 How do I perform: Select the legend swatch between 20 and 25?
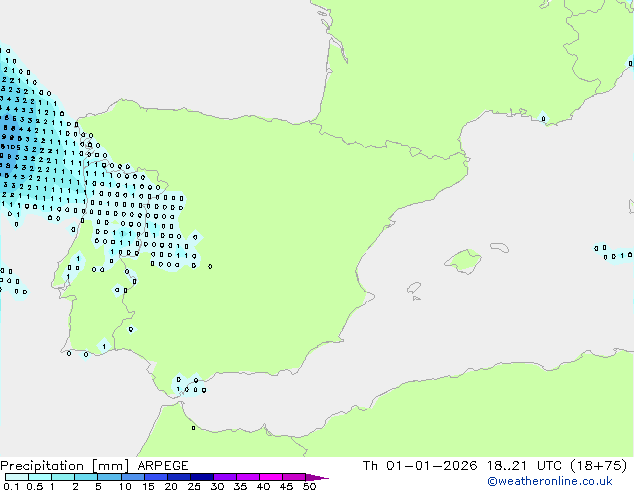pos(181,478)
